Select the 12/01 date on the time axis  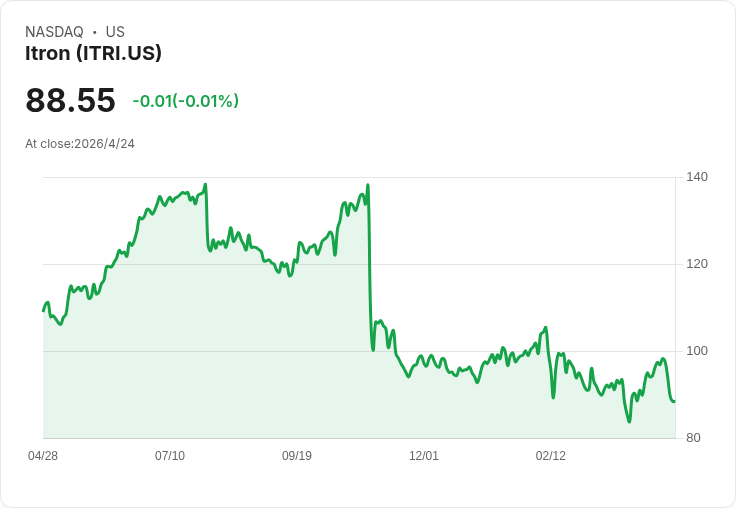tap(424, 456)
